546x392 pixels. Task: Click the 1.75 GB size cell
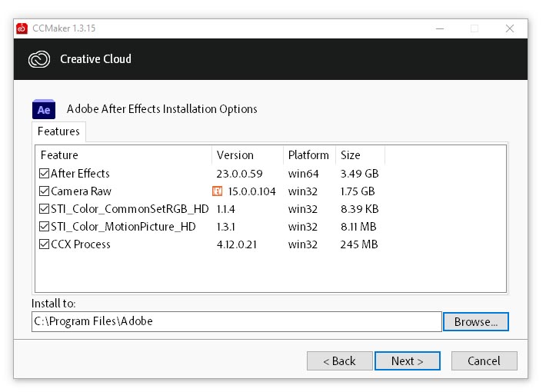pyautogui.click(x=358, y=191)
